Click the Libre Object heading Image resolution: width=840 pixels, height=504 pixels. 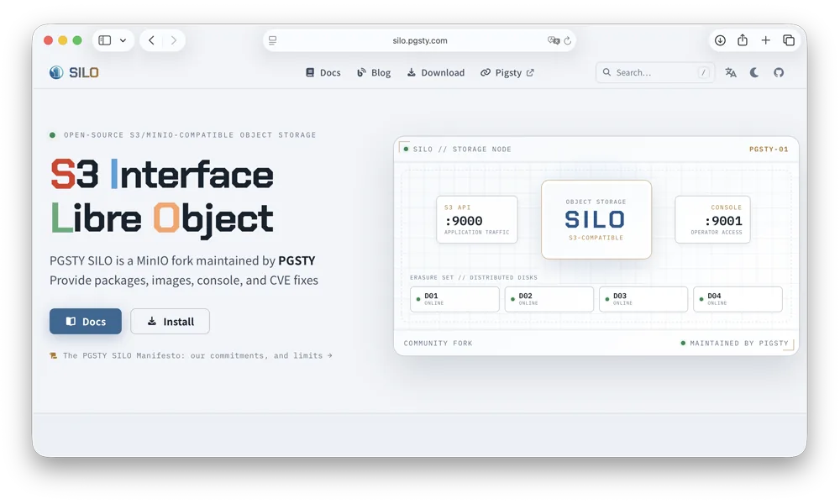click(x=162, y=218)
